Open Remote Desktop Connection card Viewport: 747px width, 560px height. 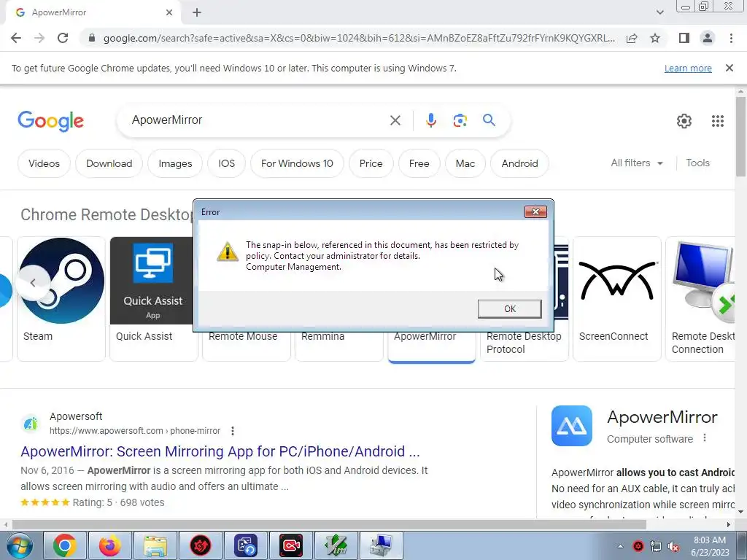tap(700, 299)
